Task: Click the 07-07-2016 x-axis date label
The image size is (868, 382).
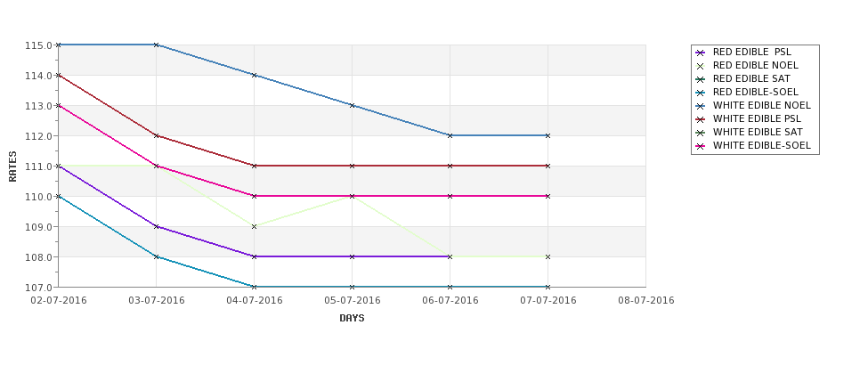Action: (548, 301)
